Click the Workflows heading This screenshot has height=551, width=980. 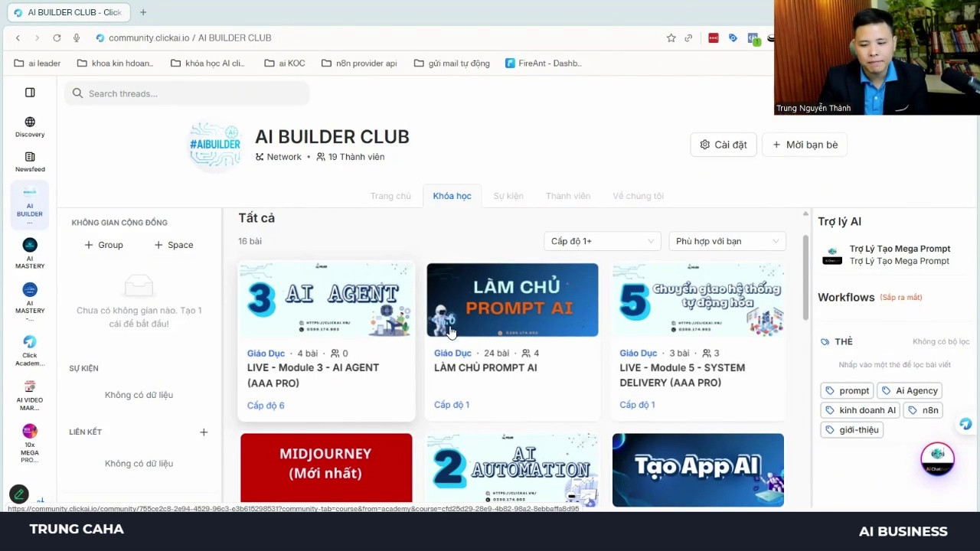point(846,297)
